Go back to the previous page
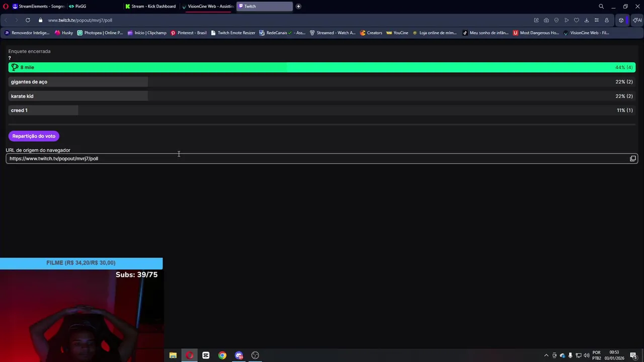 6,20
